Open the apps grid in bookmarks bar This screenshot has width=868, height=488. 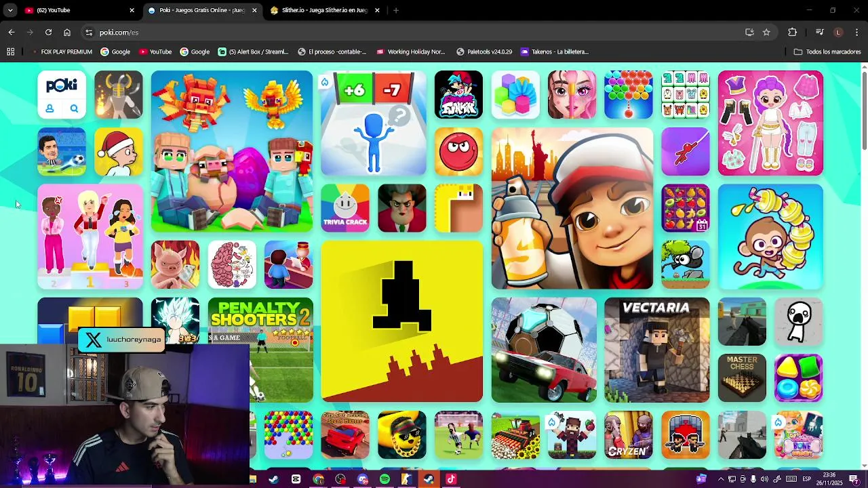pyautogui.click(x=10, y=52)
